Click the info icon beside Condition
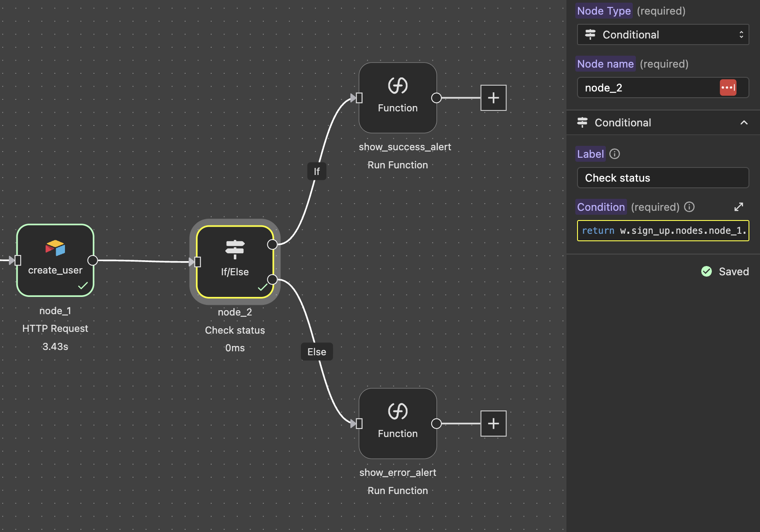760x532 pixels. coord(689,207)
